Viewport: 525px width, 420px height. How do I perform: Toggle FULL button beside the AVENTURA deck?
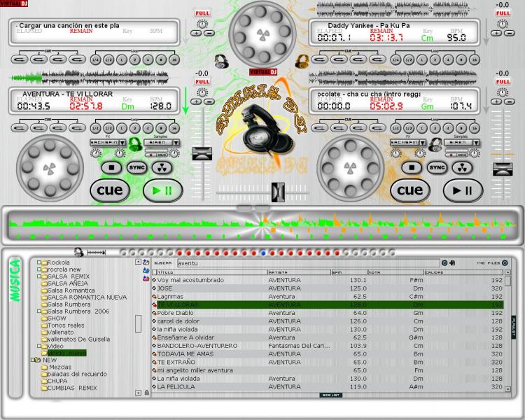coord(202,82)
